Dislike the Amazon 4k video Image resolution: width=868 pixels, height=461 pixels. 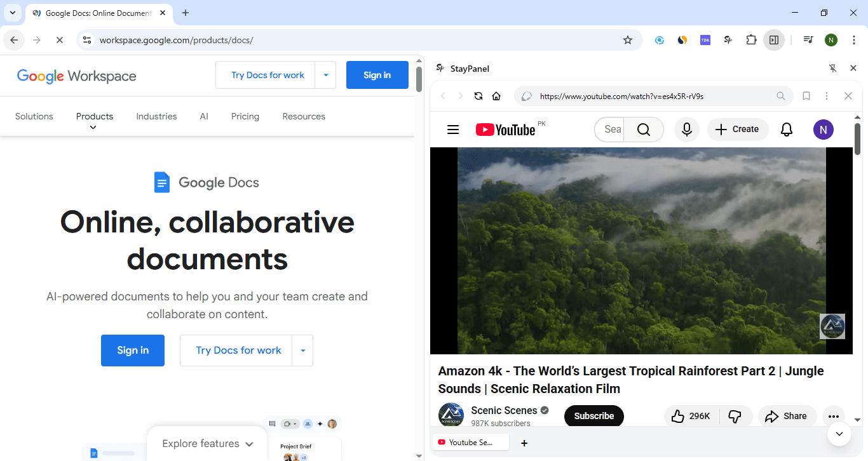click(736, 416)
